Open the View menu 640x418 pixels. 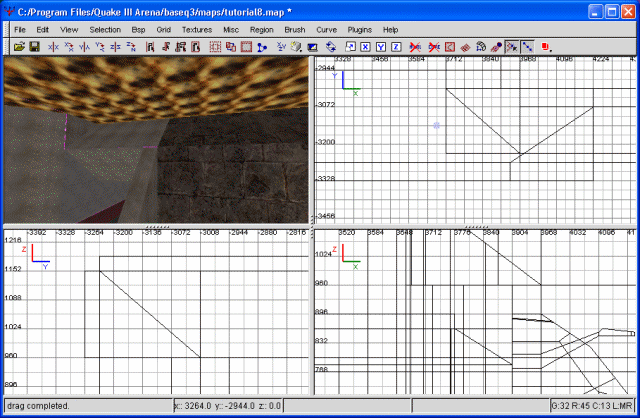pos(69,30)
